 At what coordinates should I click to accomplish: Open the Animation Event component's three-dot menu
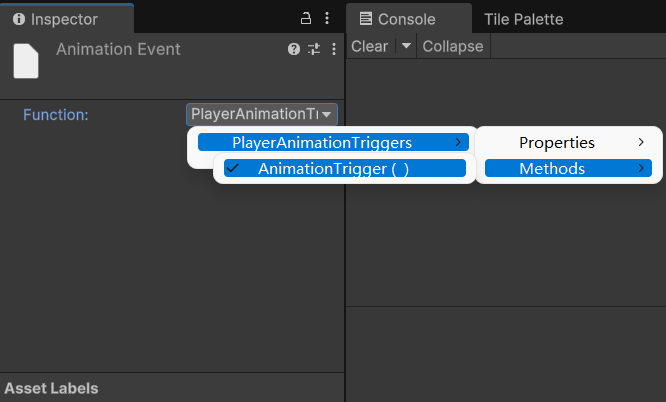tap(334, 49)
